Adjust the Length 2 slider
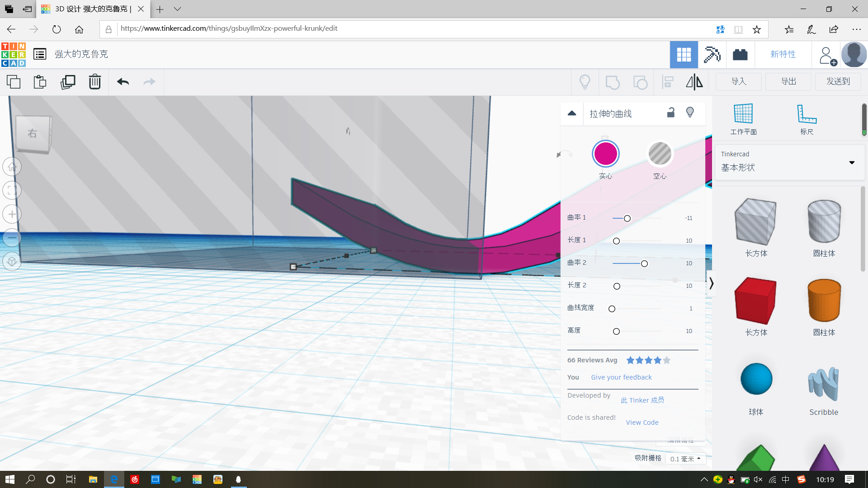Image resolution: width=868 pixels, height=488 pixels. (x=617, y=286)
